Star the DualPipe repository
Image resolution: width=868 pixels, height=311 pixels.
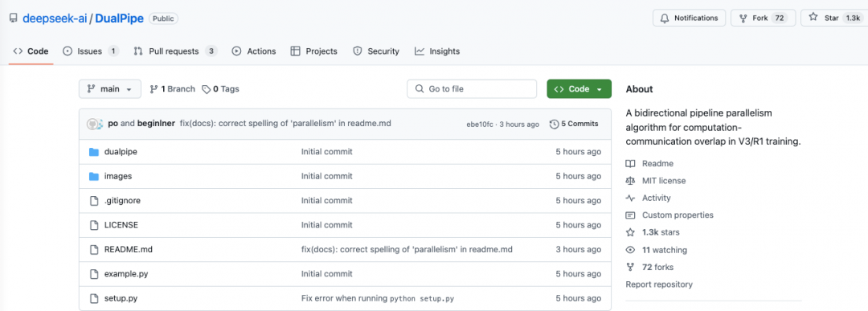coord(834,18)
